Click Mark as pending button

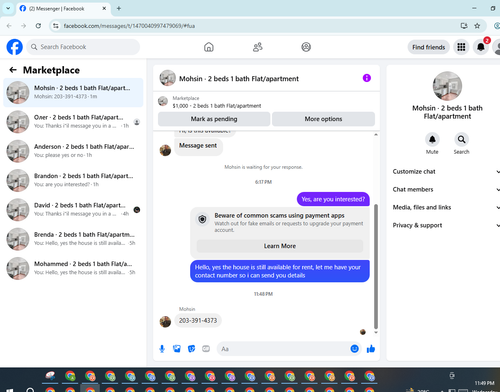pos(214,119)
